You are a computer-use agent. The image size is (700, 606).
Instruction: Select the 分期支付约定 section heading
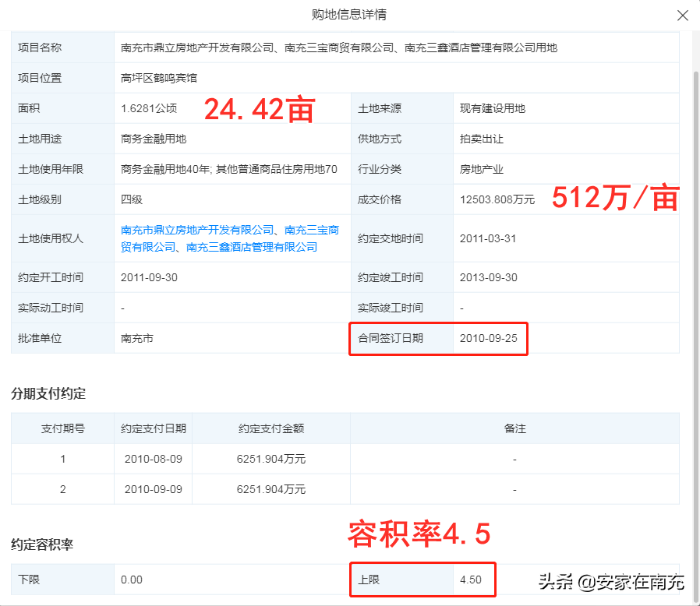pyautogui.click(x=48, y=393)
